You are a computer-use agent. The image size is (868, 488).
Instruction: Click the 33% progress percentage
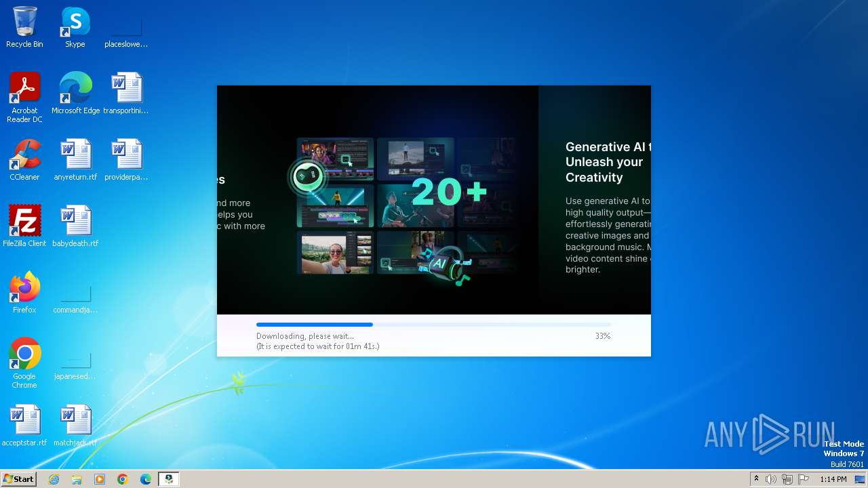[603, 336]
